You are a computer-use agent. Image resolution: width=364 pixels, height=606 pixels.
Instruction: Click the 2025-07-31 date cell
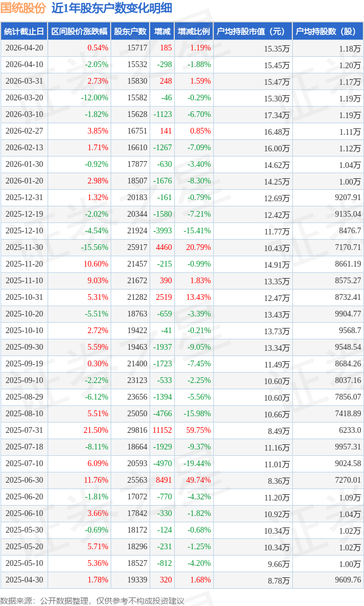click(24, 431)
